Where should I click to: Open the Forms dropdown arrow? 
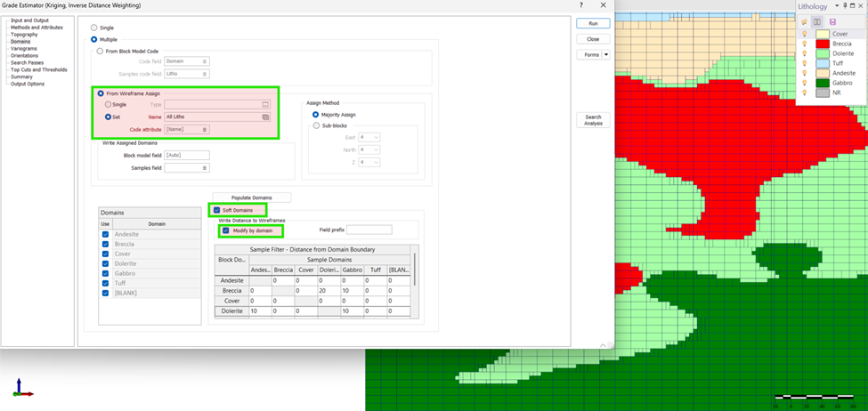606,55
